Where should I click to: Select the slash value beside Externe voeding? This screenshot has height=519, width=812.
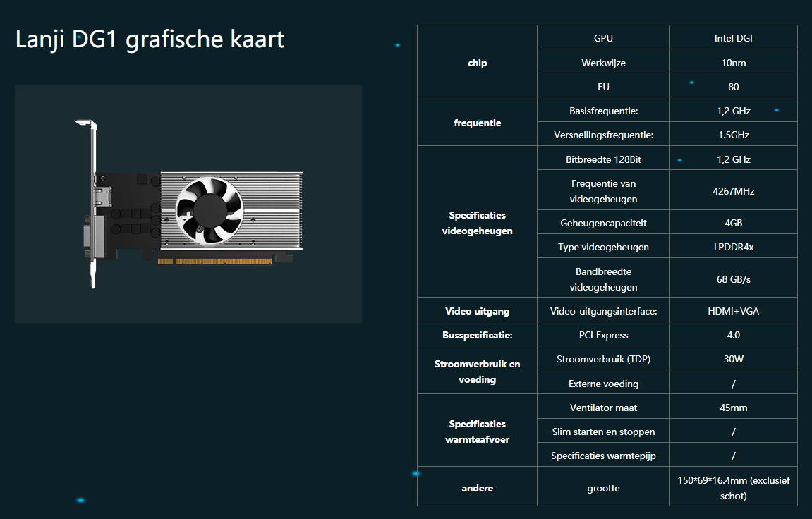[733, 382]
